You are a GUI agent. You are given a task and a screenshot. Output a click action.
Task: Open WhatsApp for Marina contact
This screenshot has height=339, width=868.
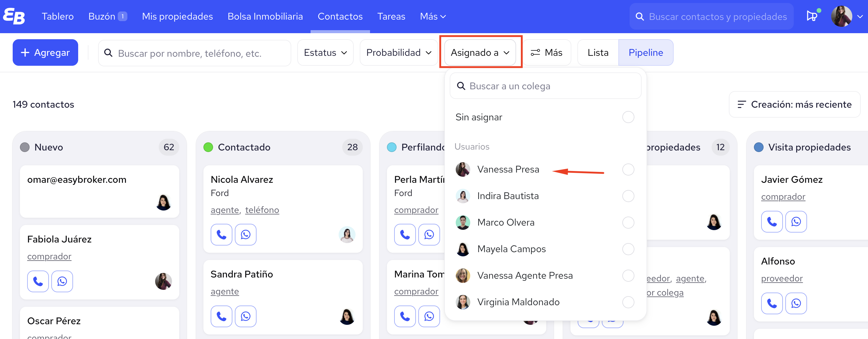pos(429,316)
